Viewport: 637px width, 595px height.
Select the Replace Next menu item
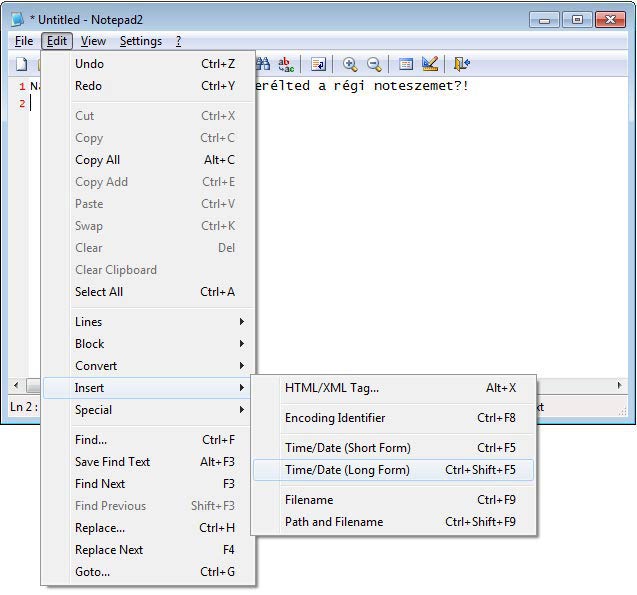[x=149, y=550]
